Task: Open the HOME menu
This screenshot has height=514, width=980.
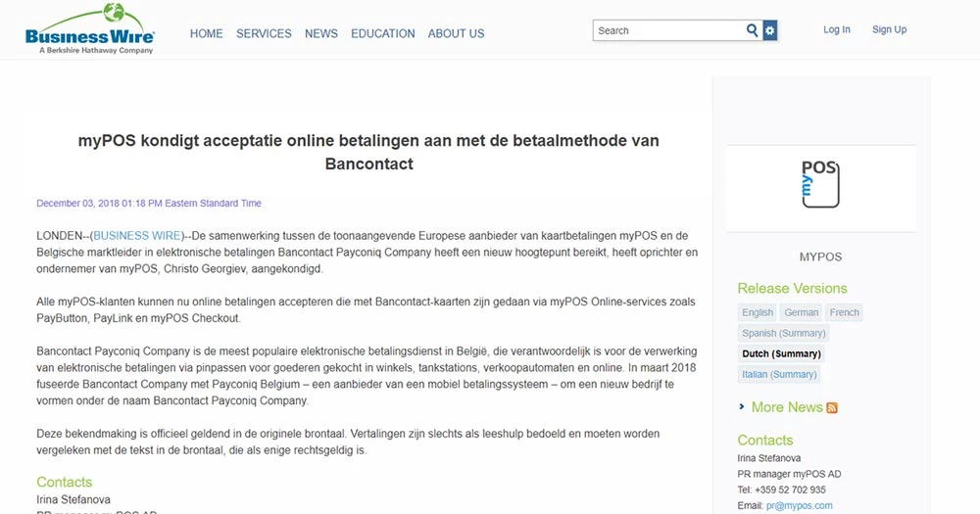Action: click(207, 33)
